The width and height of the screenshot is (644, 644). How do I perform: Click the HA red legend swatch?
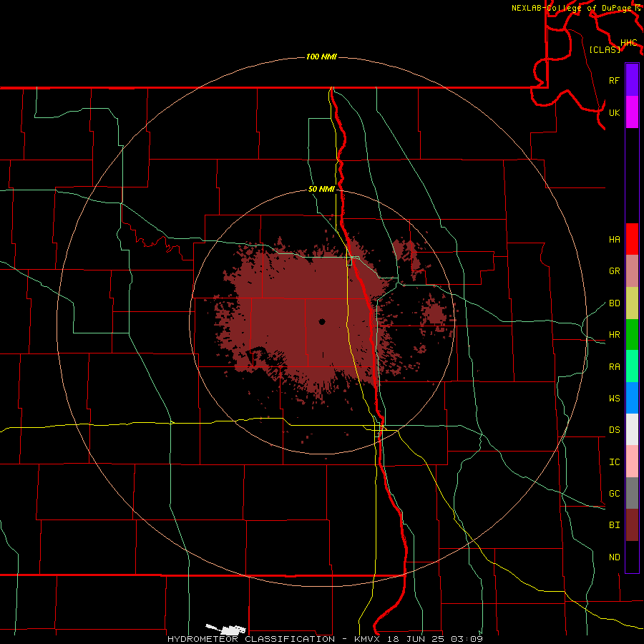click(x=632, y=239)
